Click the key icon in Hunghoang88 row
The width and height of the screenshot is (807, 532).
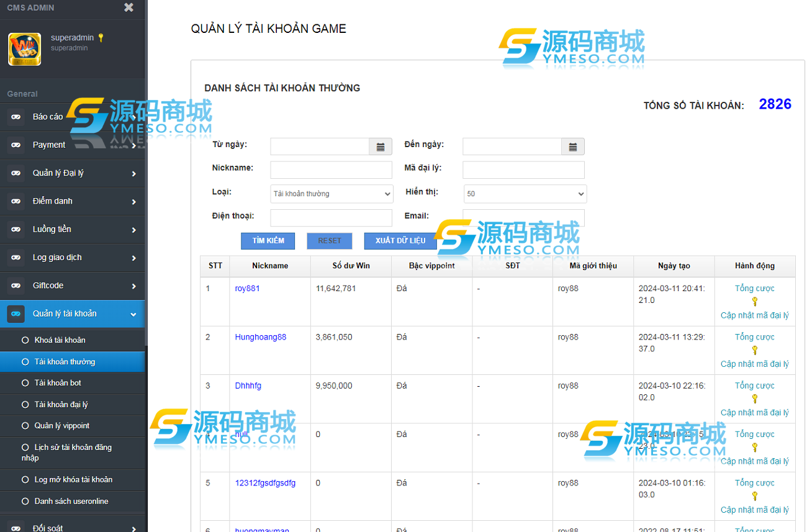[x=755, y=350]
